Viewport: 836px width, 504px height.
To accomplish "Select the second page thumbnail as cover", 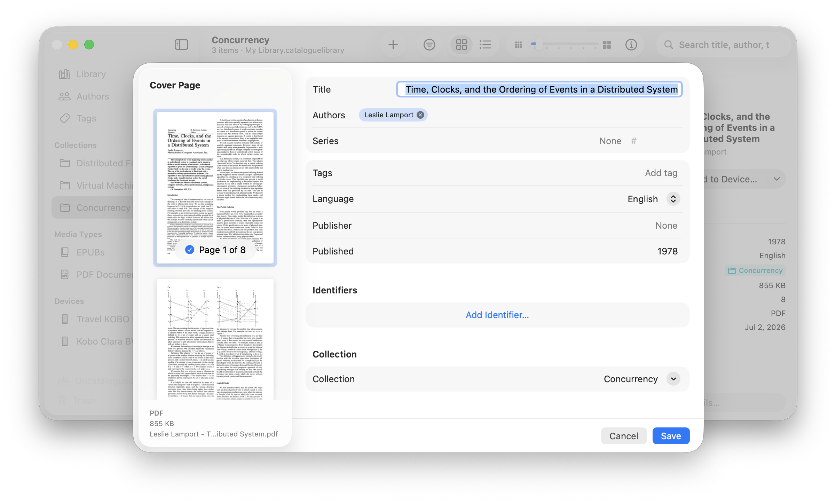I will click(x=215, y=339).
